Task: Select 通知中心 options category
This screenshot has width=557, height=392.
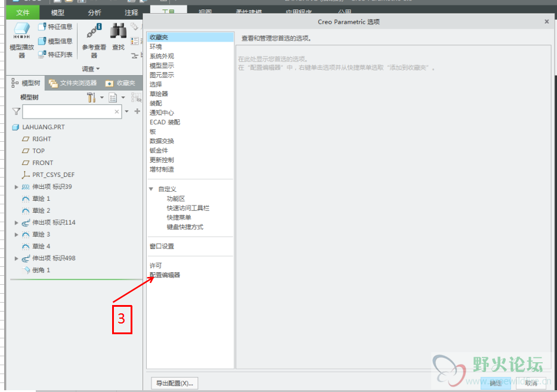Action: (x=162, y=113)
